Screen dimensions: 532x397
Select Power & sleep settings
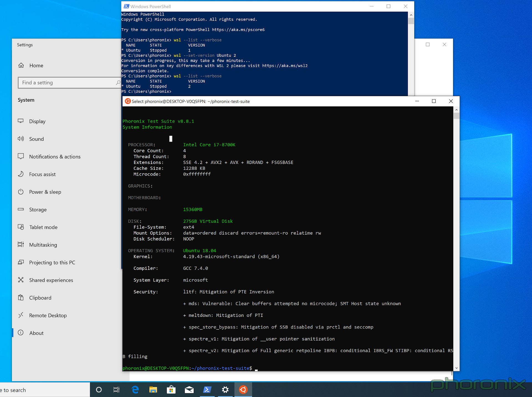[45, 192]
